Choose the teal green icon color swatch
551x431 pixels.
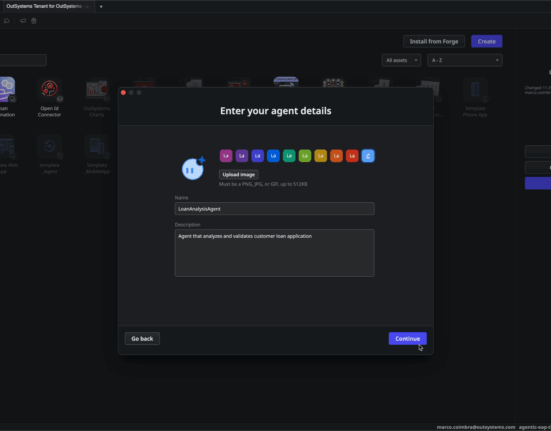click(289, 156)
